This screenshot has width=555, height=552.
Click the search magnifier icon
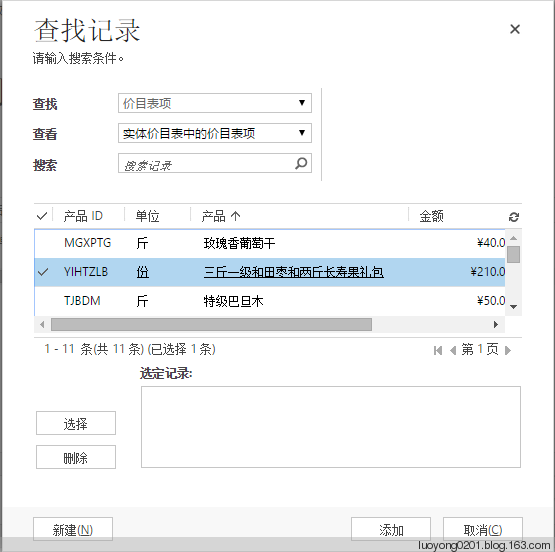point(301,163)
